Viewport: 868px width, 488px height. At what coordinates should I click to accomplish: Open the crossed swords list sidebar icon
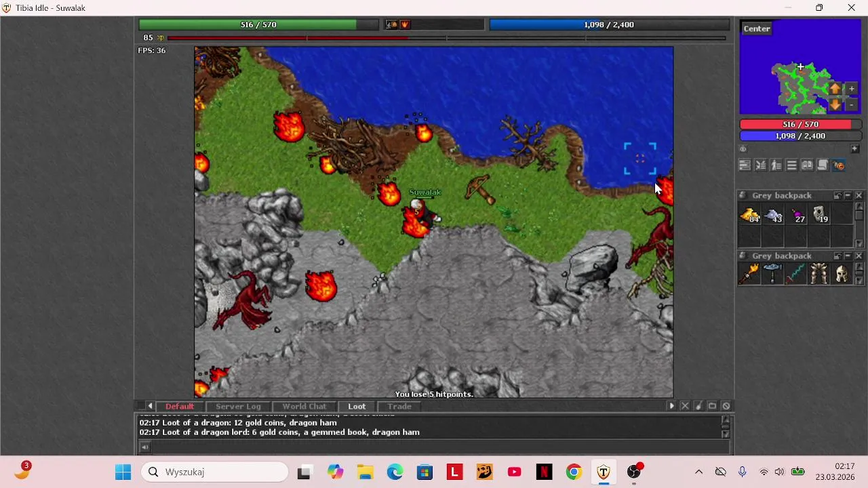click(761, 165)
